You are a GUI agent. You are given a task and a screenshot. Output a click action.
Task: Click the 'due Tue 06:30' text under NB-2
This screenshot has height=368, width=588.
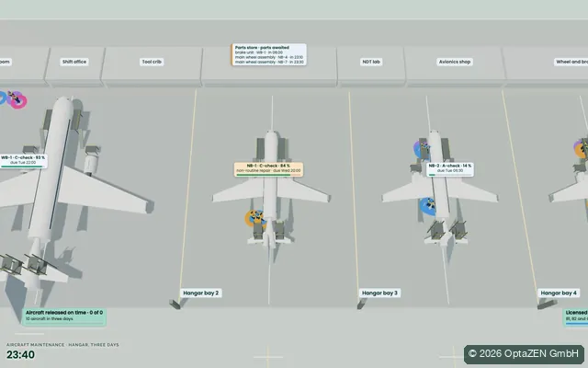pyautogui.click(x=450, y=170)
